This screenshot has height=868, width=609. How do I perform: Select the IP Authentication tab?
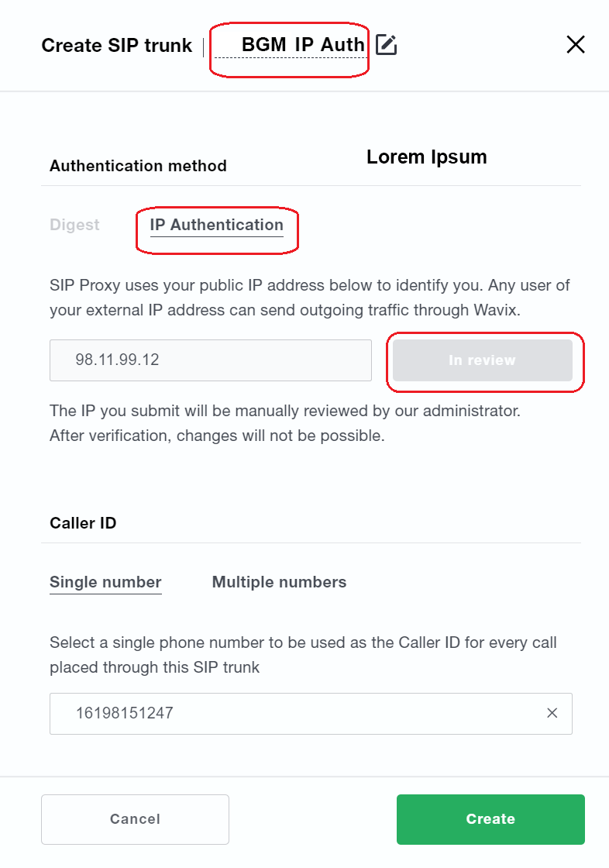217,225
